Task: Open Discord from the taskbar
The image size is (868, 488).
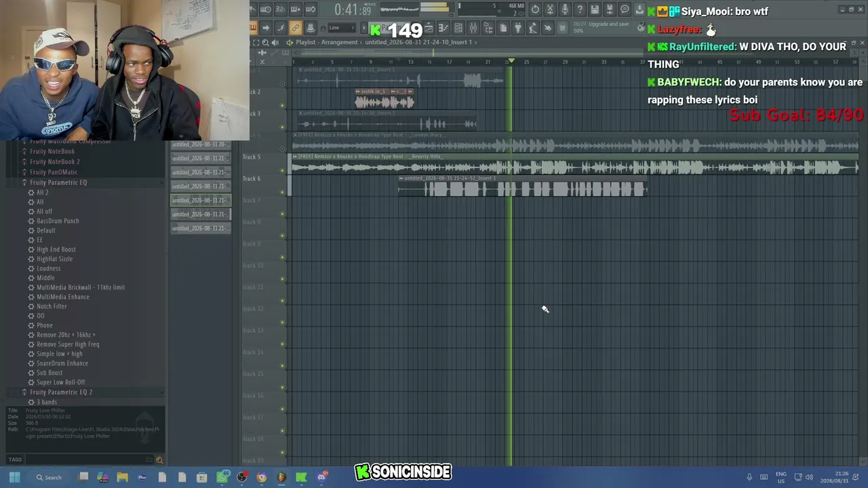Action: pyautogui.click(x=321, y=477)
